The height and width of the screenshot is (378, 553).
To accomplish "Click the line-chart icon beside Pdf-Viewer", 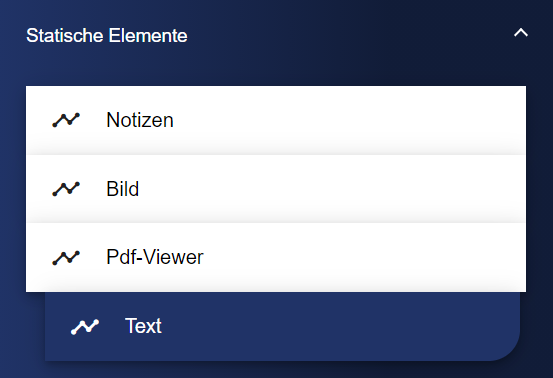I will click(x=66, y=257).
